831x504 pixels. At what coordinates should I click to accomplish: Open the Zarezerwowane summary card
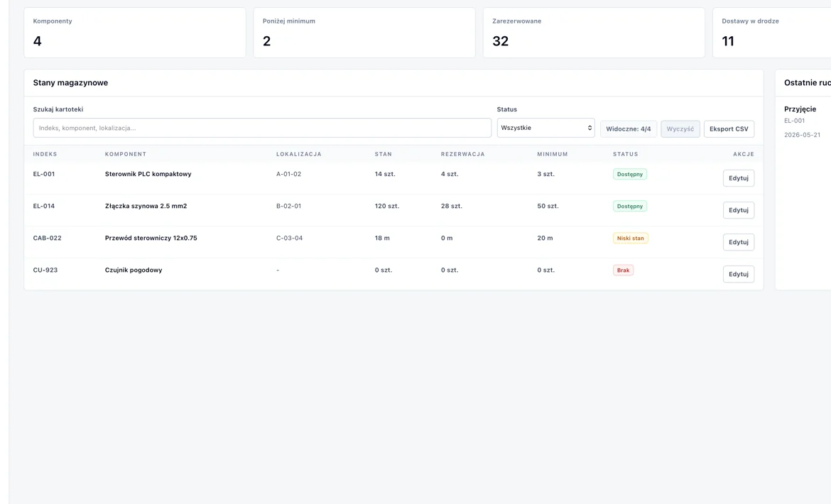point(594,33)
